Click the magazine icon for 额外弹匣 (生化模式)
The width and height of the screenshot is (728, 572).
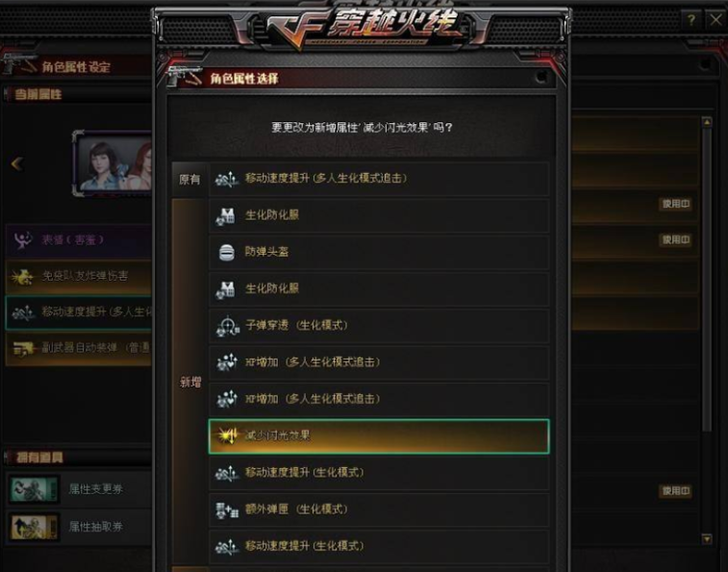click(x=227, y=510)
